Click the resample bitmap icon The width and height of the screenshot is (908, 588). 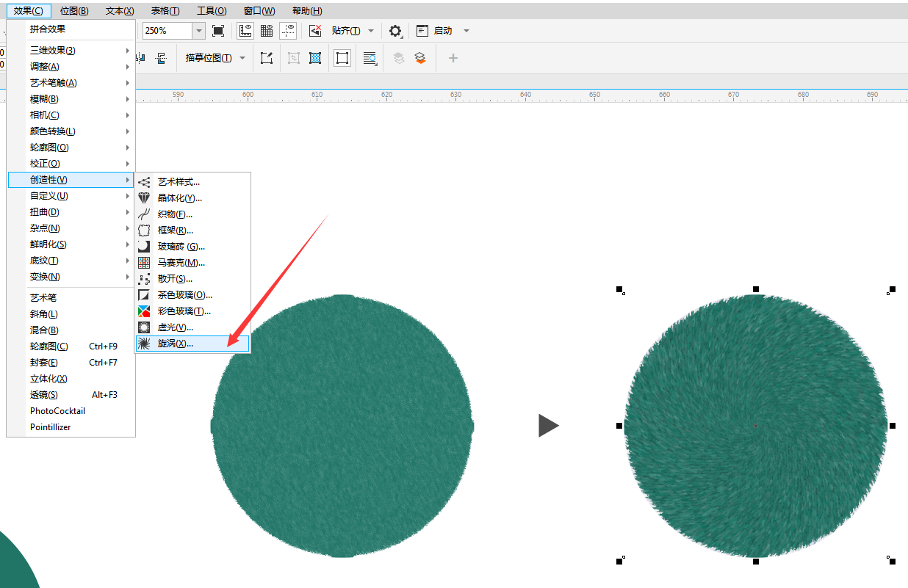(x=315, y=58)
